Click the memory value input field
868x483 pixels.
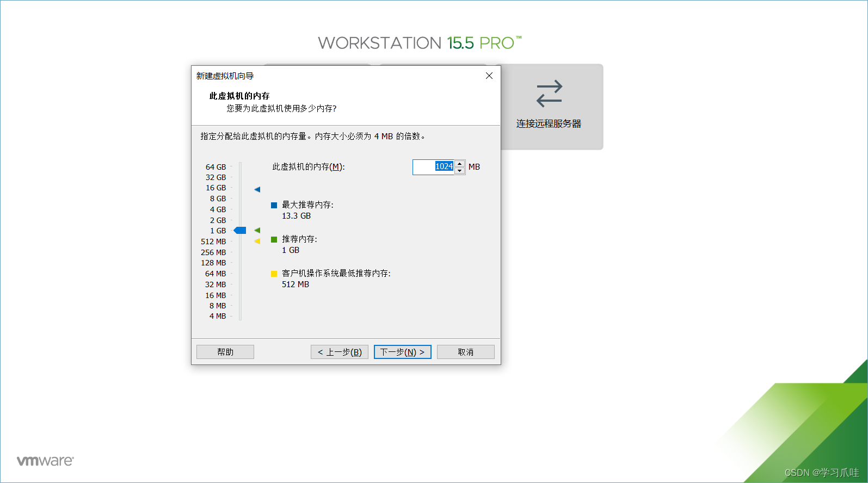click(434, 167)
